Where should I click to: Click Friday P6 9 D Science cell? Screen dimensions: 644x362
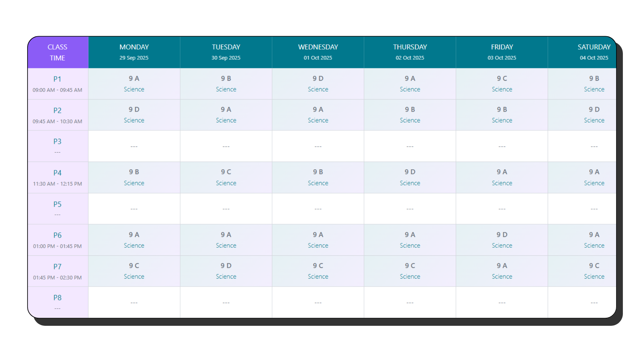501,240
